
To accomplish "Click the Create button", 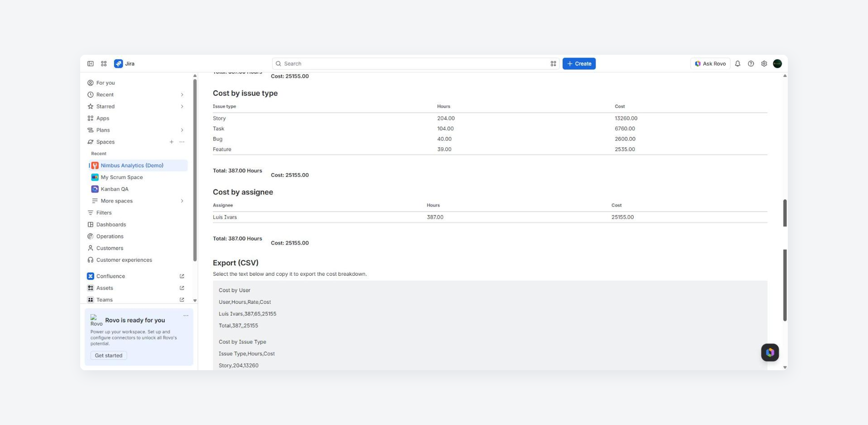I will pyautogui.click(x=579, y=64).
